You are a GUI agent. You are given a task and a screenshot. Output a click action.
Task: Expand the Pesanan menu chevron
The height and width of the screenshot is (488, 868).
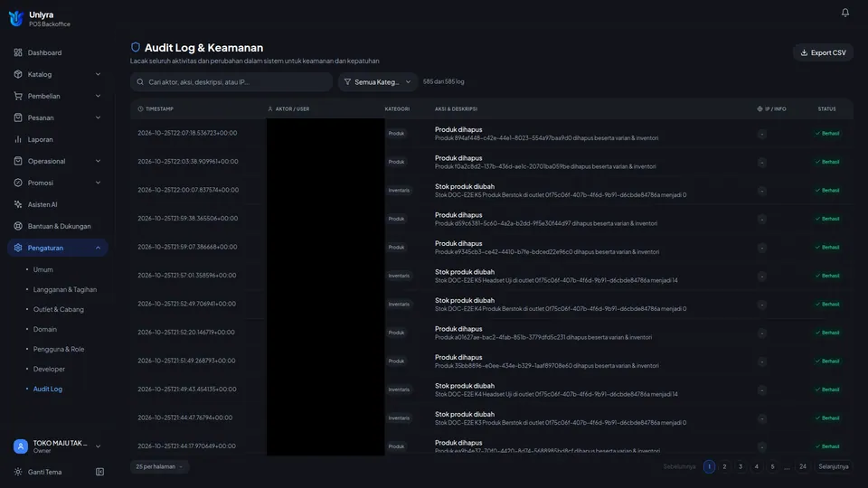click(x=98, y=117)
